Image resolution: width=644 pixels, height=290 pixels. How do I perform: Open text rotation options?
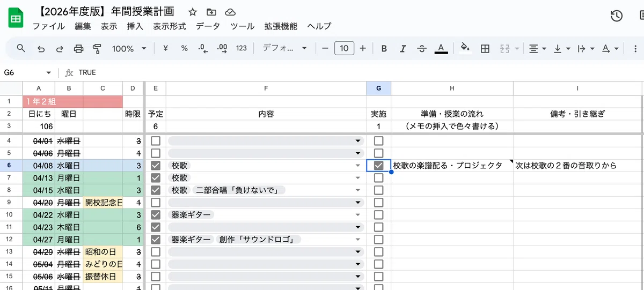[610, 49]
